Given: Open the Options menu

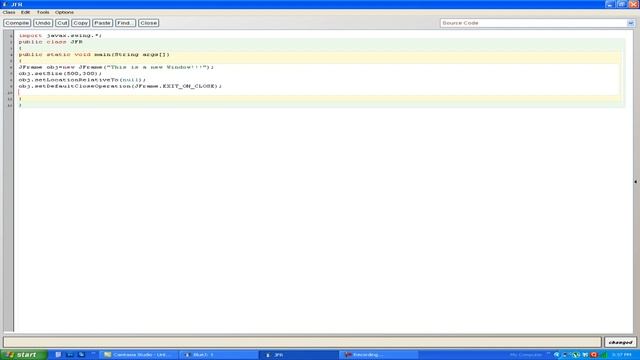Looking at the screenshot, I should click(x=64, y=12).
